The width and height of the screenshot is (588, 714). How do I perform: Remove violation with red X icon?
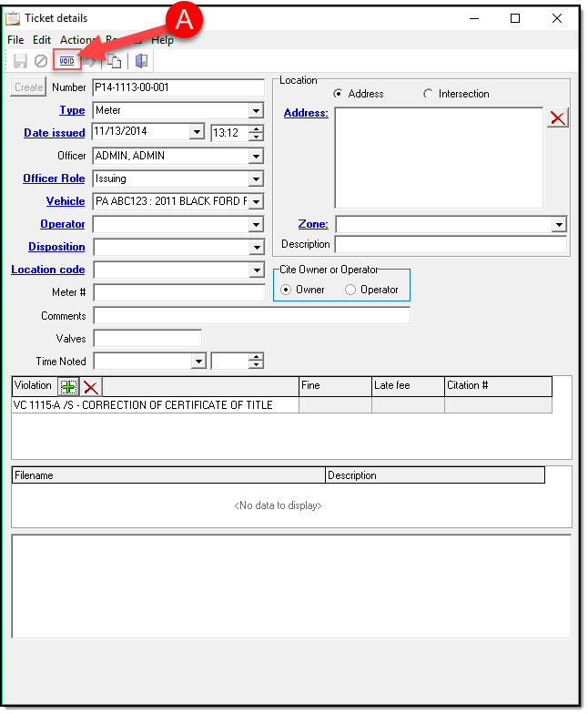[x=91, y=386]
